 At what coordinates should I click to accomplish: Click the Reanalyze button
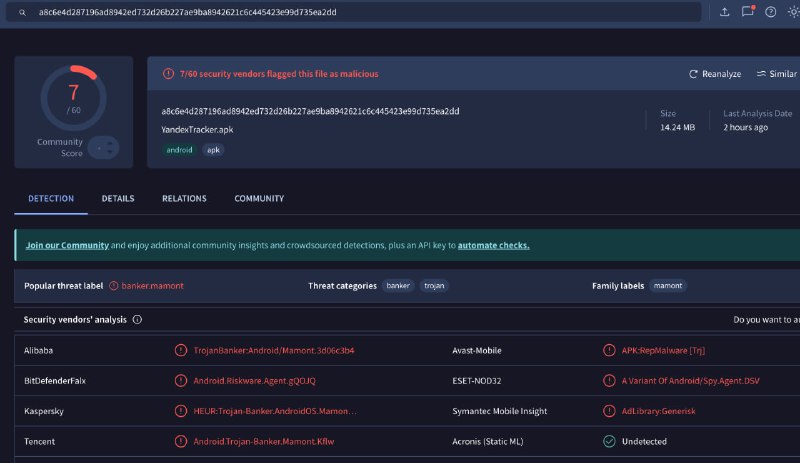(715, 74)
